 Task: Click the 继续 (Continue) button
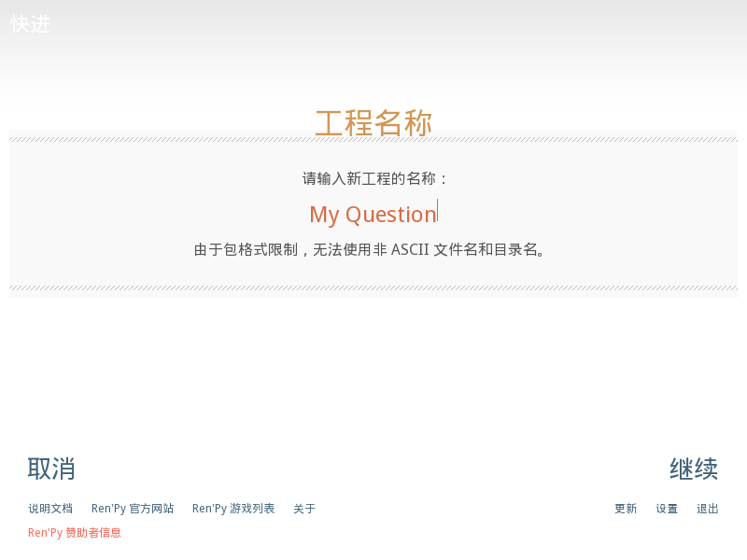(x=694, y=469)
